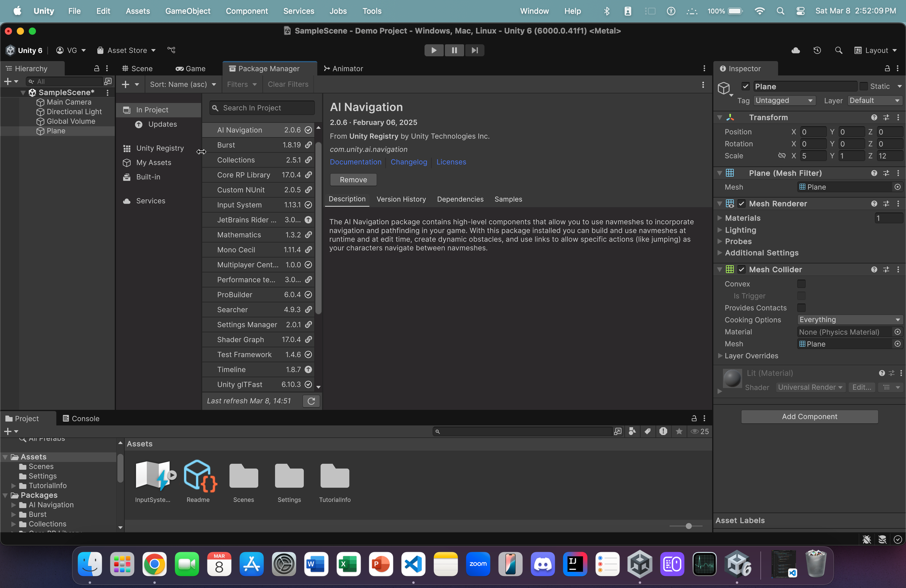906x588 pixels.
Task: Toggle hidden packages visibility eye icon
Action: pos(699,431)
